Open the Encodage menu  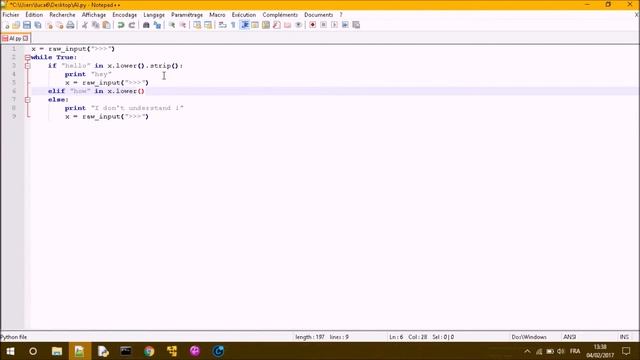124,15
